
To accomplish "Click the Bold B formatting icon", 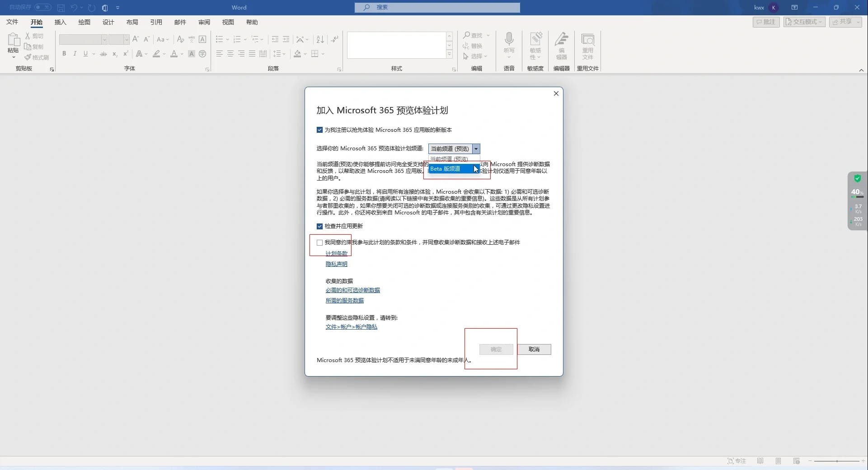I will 64,54.
